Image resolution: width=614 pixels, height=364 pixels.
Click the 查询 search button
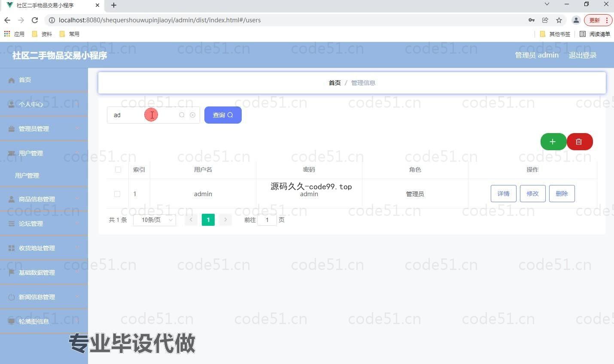point(223,115)
